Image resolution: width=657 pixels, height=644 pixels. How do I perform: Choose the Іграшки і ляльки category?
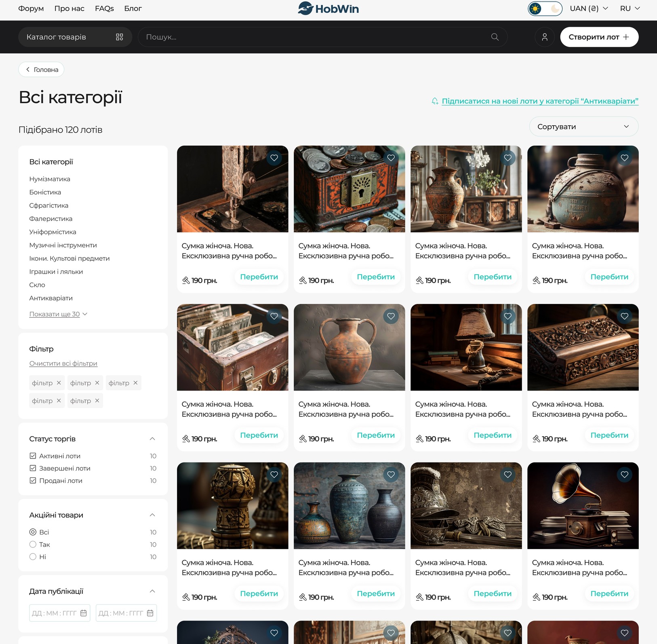(x=56, y=272)
